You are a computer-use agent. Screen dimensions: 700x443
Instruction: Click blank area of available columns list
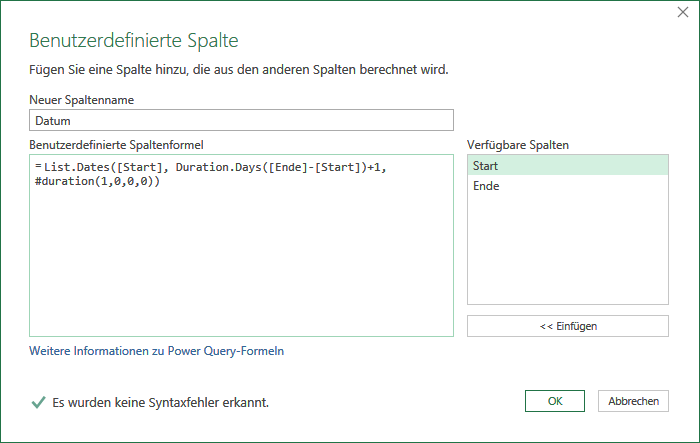point(568,250)
